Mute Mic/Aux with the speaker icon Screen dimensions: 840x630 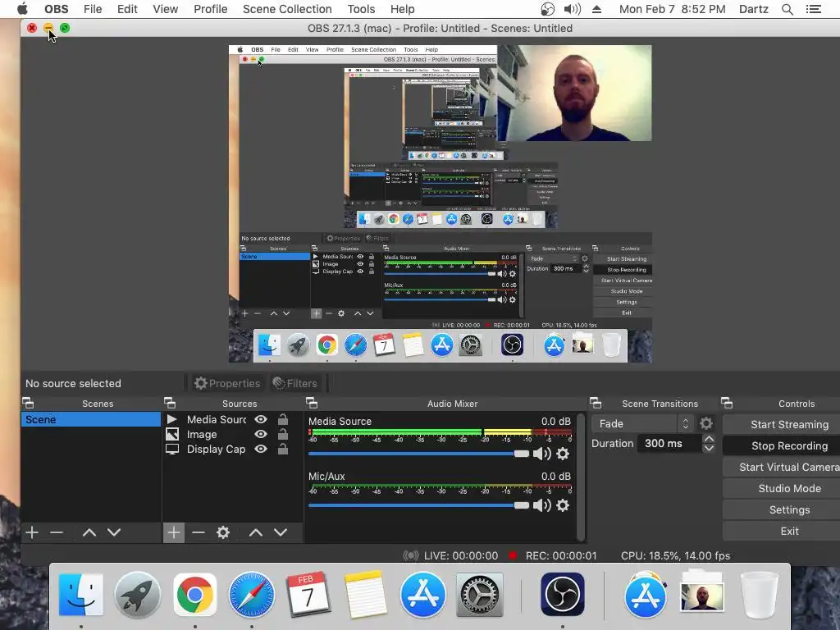[541, 505]
